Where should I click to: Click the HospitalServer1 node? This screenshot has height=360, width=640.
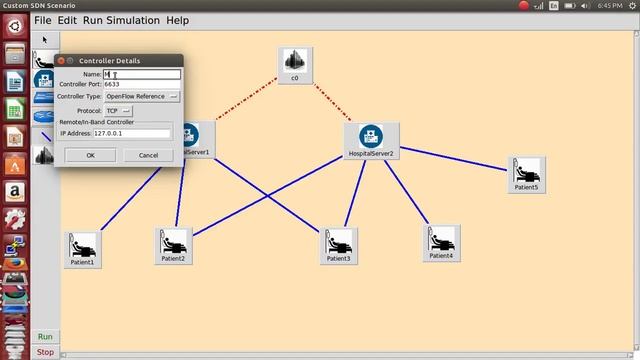[x=199, y=139]
